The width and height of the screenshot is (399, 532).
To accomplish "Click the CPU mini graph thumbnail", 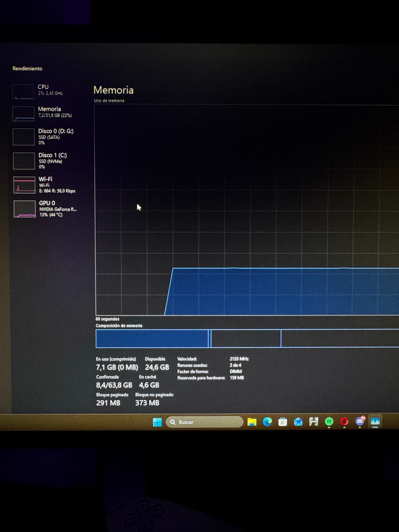I will (23, 91).
